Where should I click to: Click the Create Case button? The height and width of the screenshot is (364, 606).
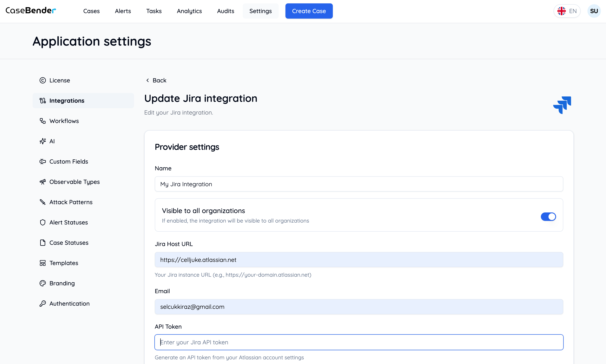click(309, 11)
